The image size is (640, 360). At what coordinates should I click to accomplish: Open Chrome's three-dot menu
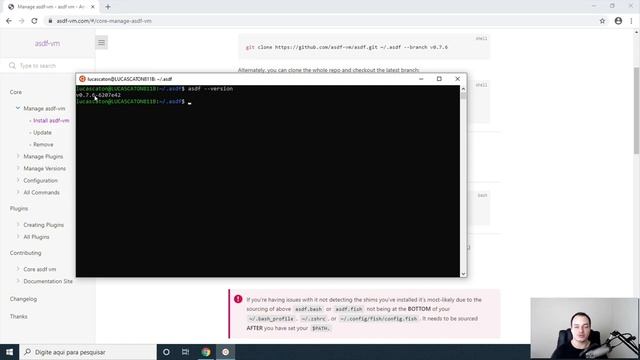tap(631, 21)
